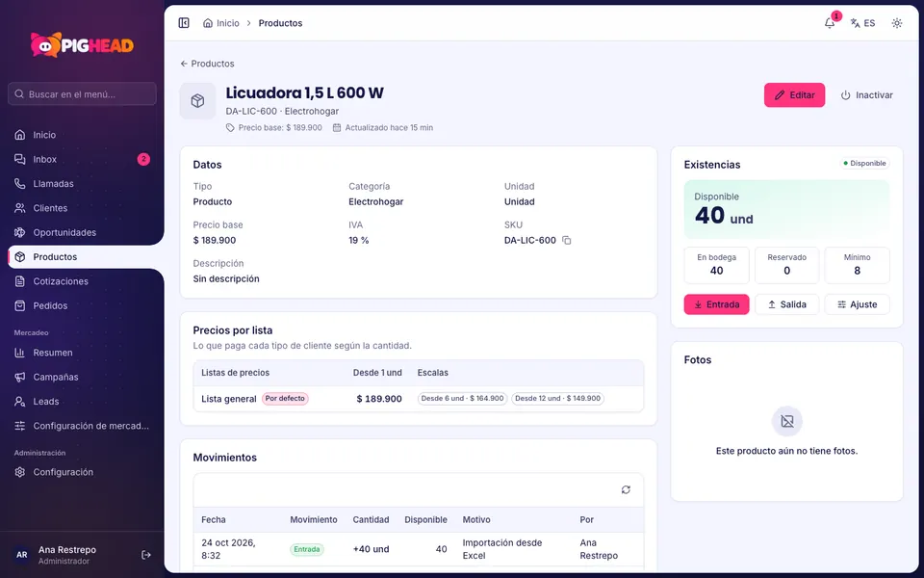Viewport: 924px width, 578px height.
Task: Register a stock Entrada
Action: point(716,304)
